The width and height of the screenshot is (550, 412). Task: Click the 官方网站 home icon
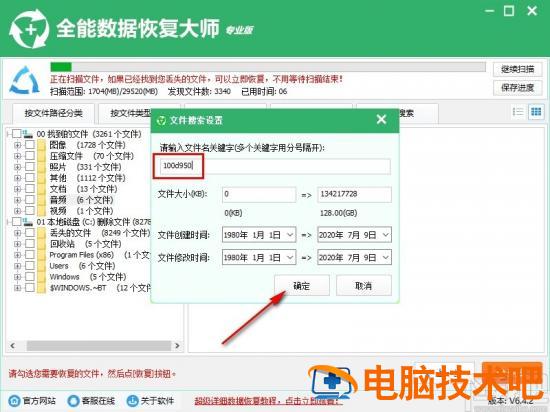click(15, 400)
